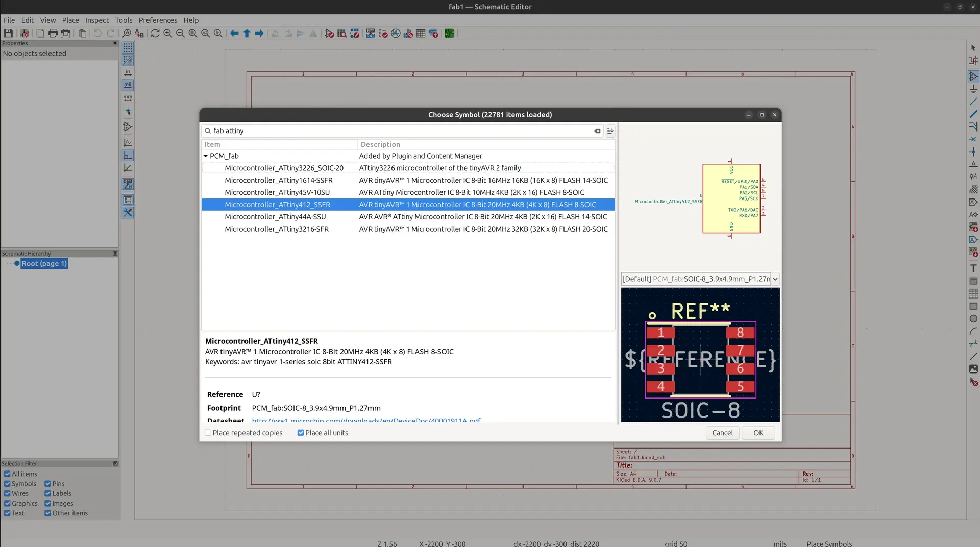Select the Place Power Symbols tool

[x=973, y=89]
